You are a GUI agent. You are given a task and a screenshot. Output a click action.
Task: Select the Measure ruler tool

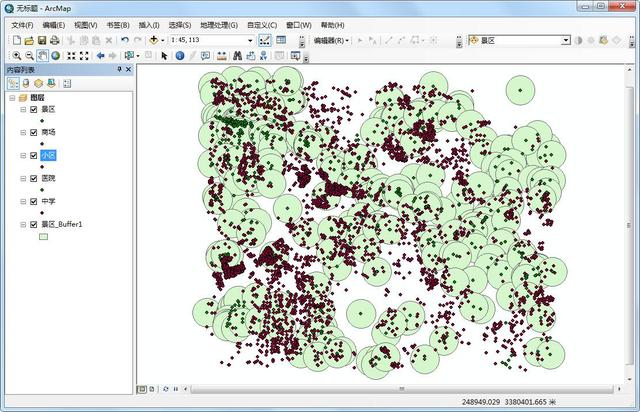(222, 56)
